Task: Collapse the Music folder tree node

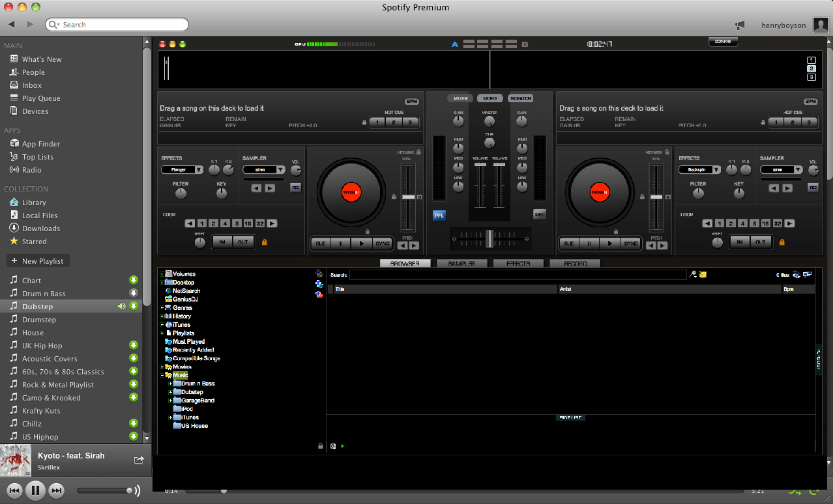Action: pos(162,375)
